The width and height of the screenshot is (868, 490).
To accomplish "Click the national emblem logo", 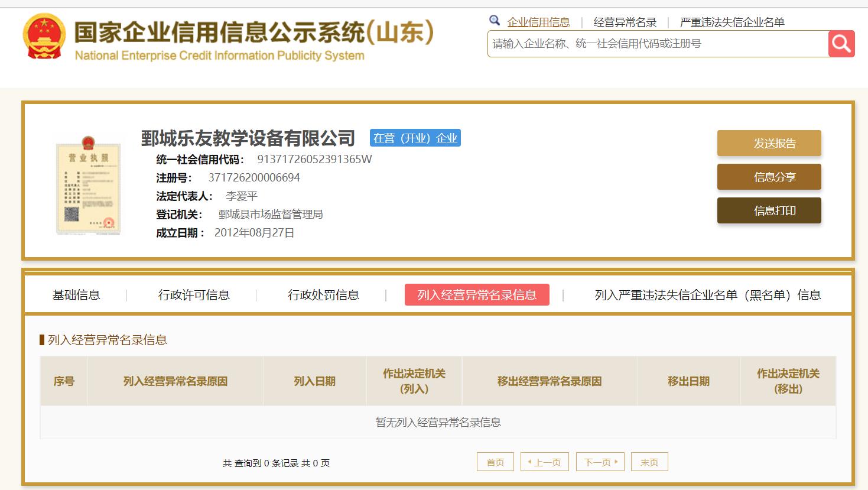I will click(x=44, y=37).
